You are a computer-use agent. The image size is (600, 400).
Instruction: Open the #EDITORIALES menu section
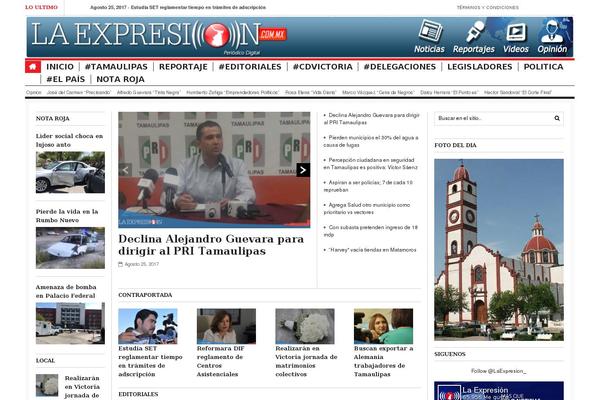pyautogui.click(x=250, y=67)
